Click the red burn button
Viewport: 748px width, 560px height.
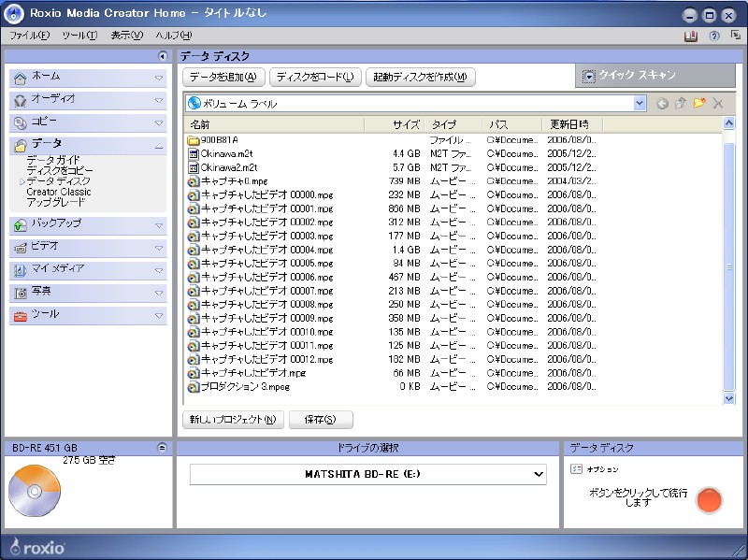coord(710,500)
